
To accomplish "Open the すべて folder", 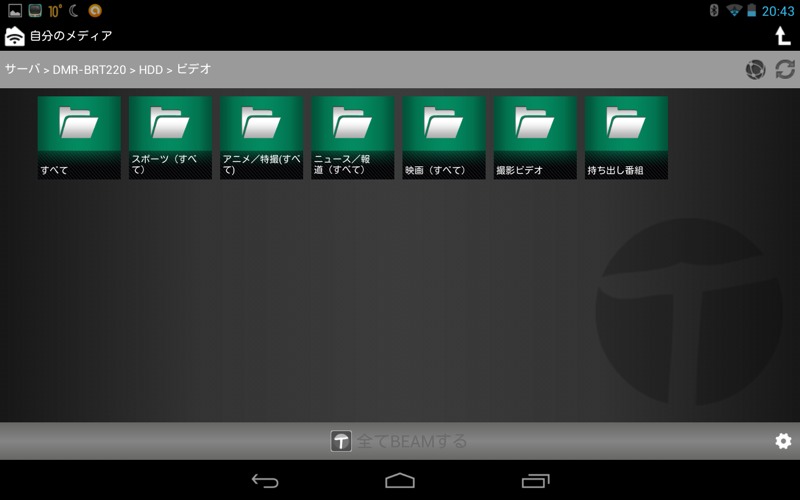I will click(x=79, y=138).
